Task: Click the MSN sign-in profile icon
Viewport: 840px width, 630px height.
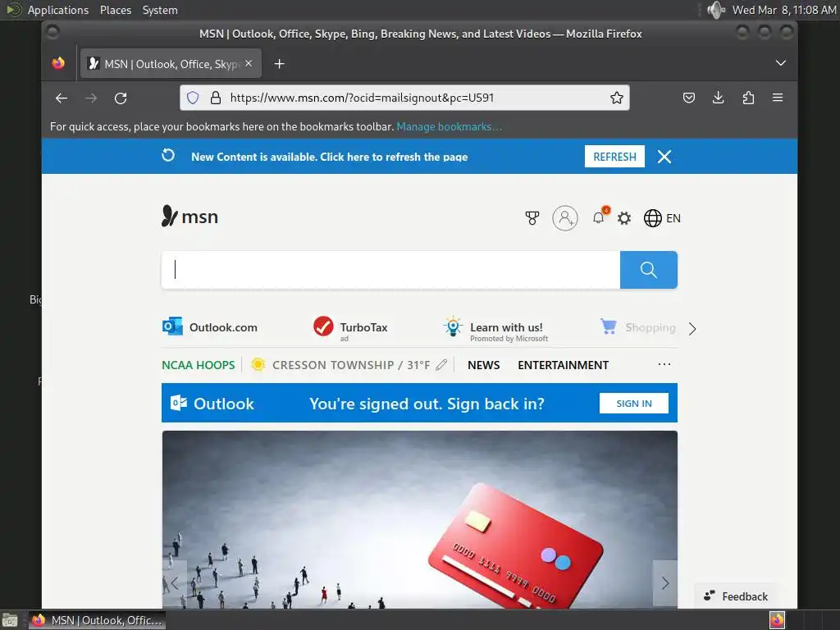Action: tap(565, 218)
